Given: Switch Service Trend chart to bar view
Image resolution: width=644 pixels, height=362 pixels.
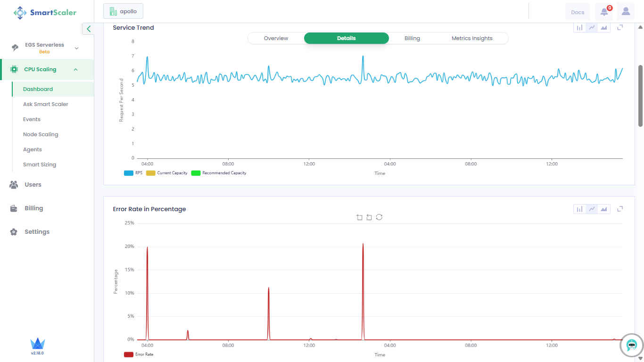Looking at the screenshot, I should coord(579,28).
